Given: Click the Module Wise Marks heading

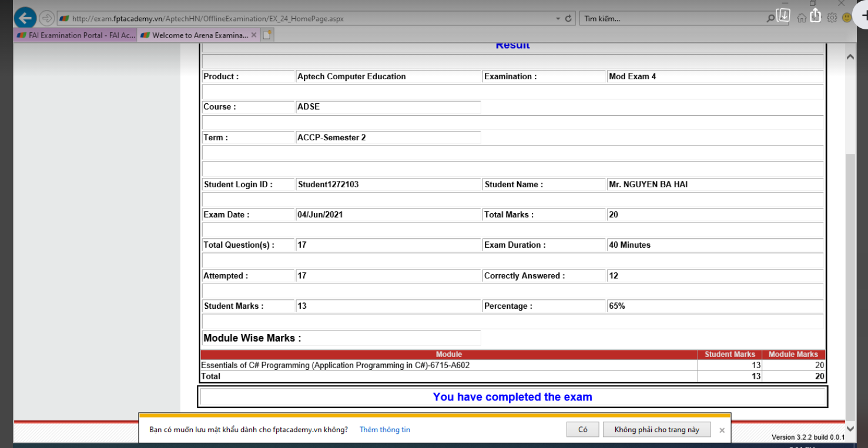Looking at the screenshot, I should (252, 338).
